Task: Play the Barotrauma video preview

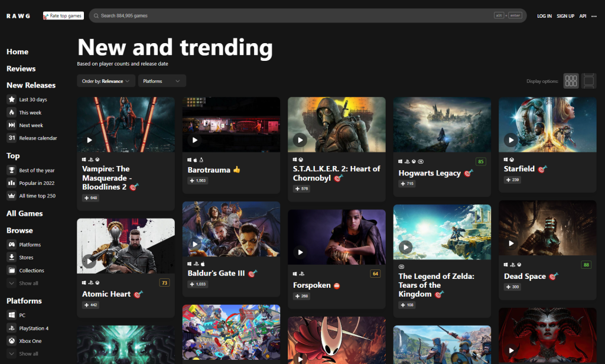Action: (195, 140)
